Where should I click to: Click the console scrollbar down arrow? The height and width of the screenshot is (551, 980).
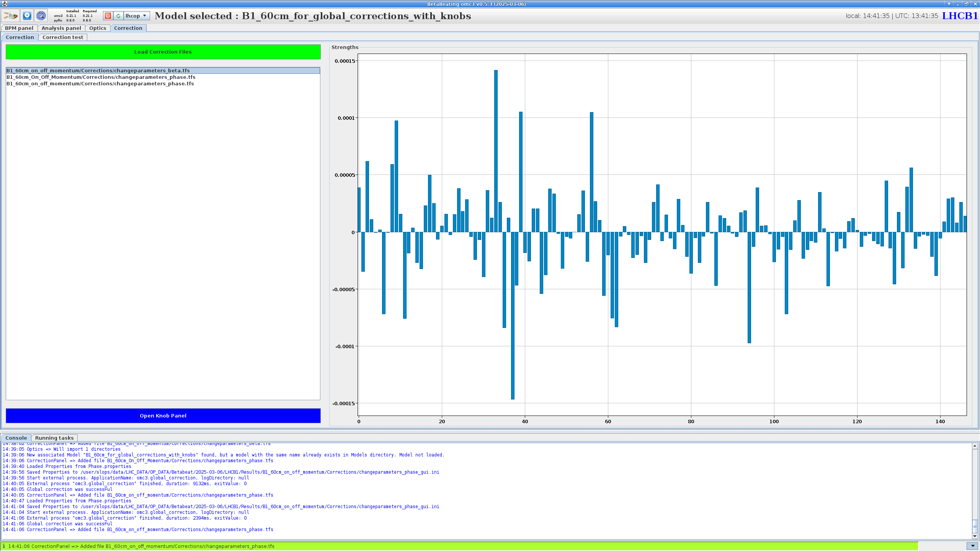(x=975, y=536)
